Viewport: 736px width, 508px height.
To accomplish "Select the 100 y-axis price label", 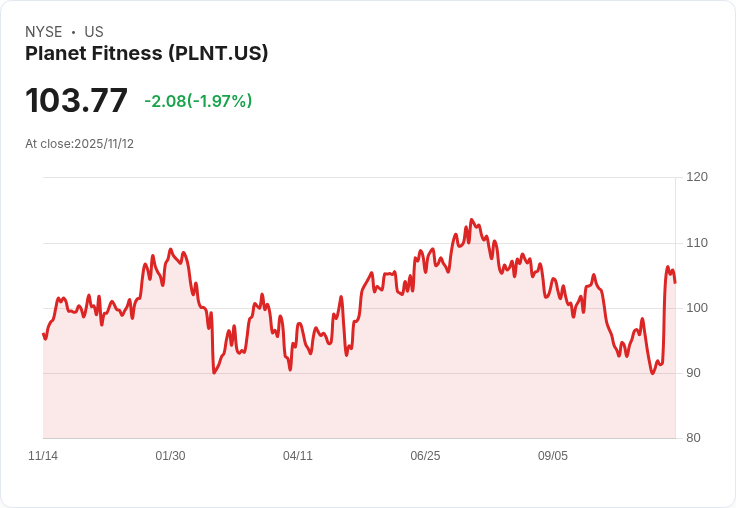I will coord(697,308).
